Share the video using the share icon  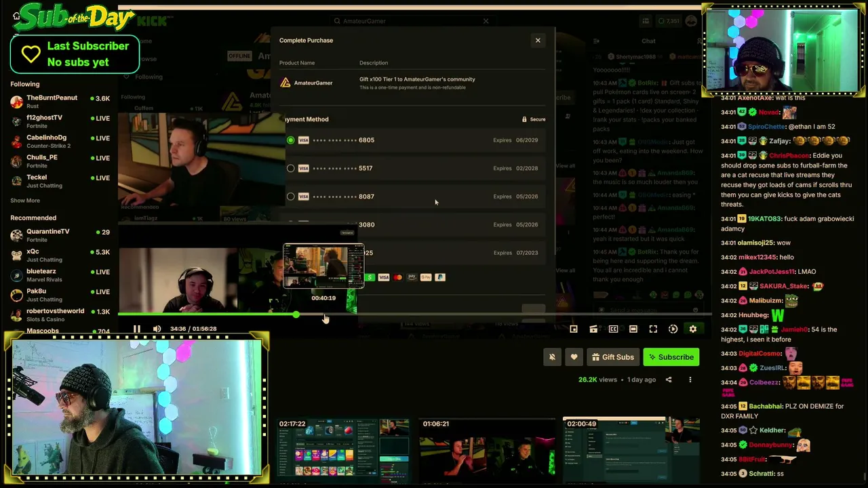pyautogui.click(x=669, y=380)
